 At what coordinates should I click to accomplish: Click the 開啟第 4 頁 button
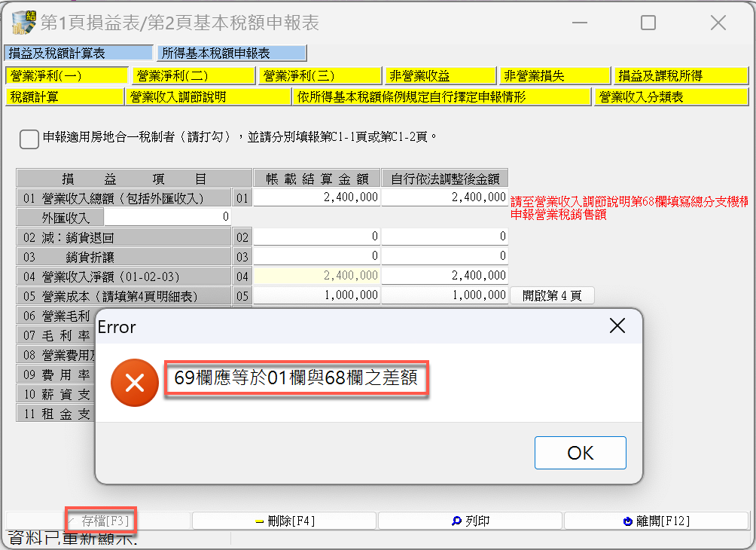(552, 295)
